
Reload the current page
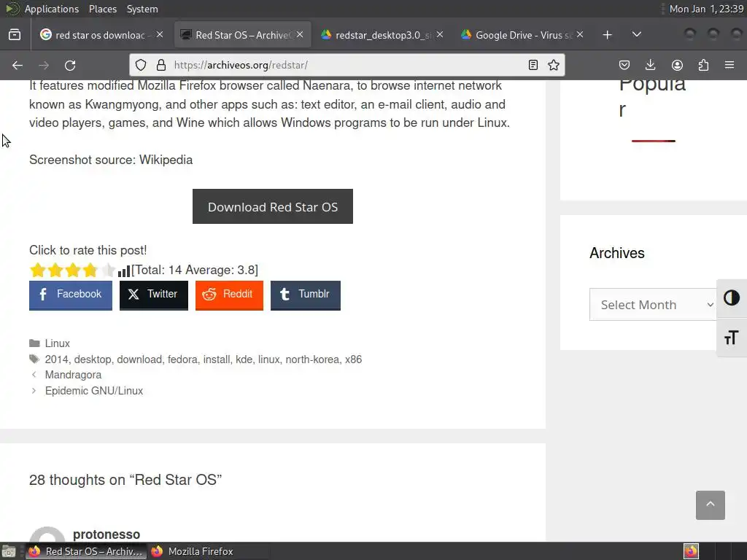70,65
